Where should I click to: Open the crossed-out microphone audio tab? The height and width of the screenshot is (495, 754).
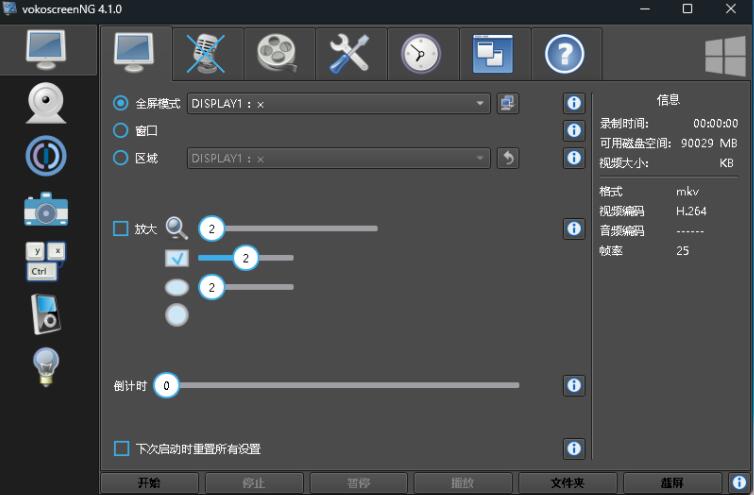pyautogui.click(x=206, y=54)
